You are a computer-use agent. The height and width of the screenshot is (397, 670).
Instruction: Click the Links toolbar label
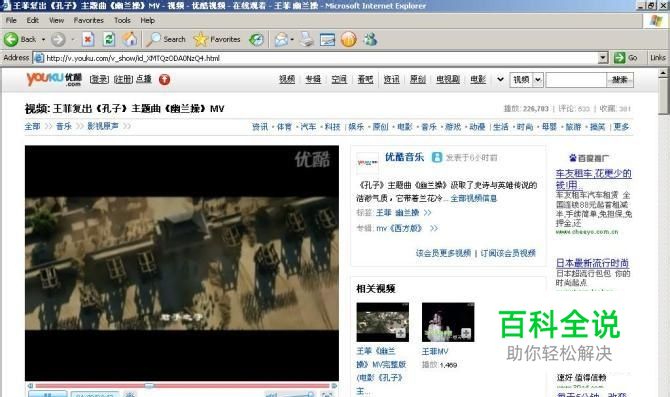click(x=658, y=58)
